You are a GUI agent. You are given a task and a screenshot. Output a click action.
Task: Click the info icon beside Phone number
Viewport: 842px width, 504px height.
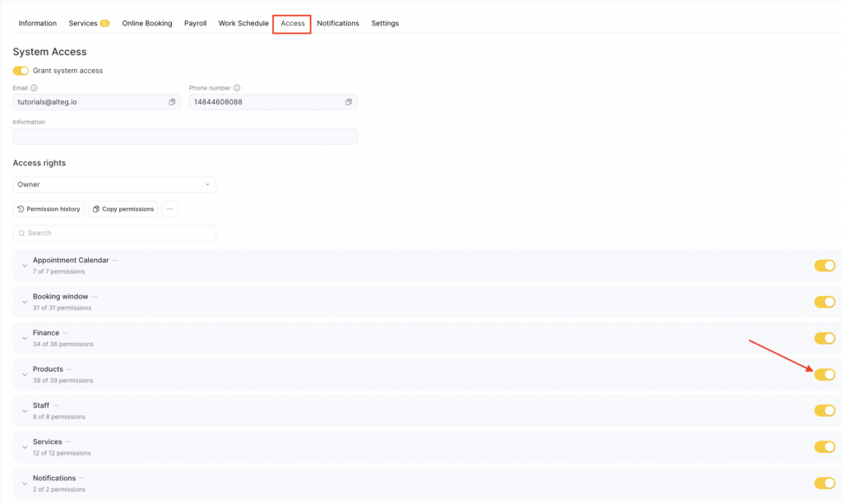click(237, 88)
